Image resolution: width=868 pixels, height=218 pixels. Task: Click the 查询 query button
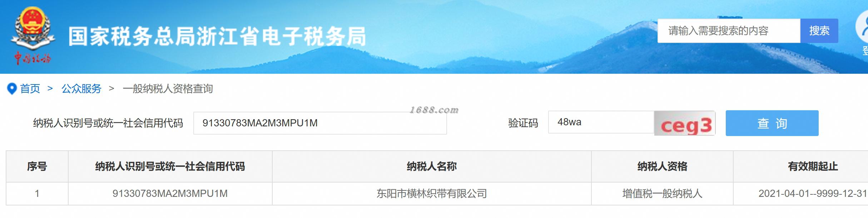(x=772, y=123)
